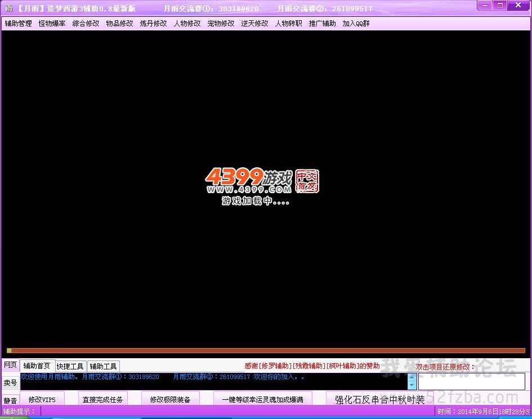
Task: Click the 雨 app icon in title bar
Action: click(x=9, y=8)
